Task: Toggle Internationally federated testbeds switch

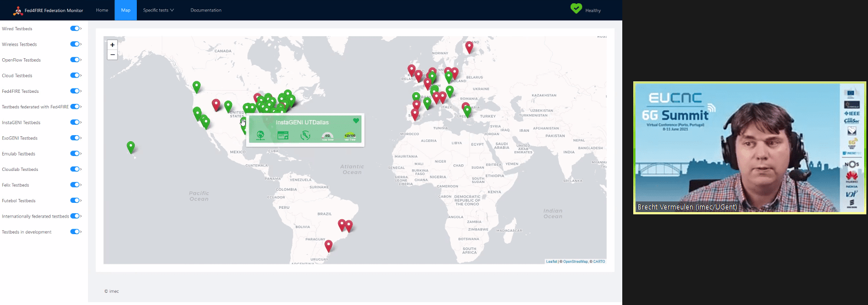Action: [x=75, y=216]
